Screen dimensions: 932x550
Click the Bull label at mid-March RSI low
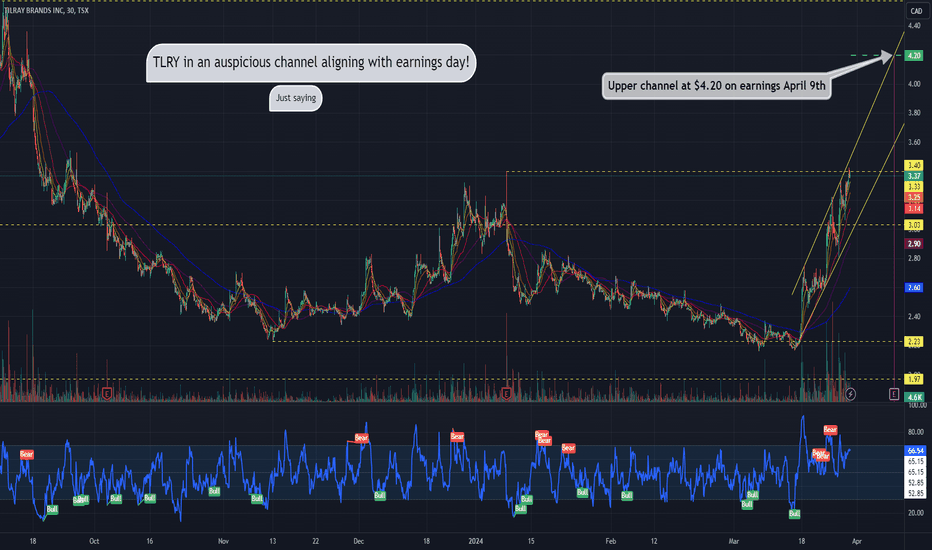(794, 514)
